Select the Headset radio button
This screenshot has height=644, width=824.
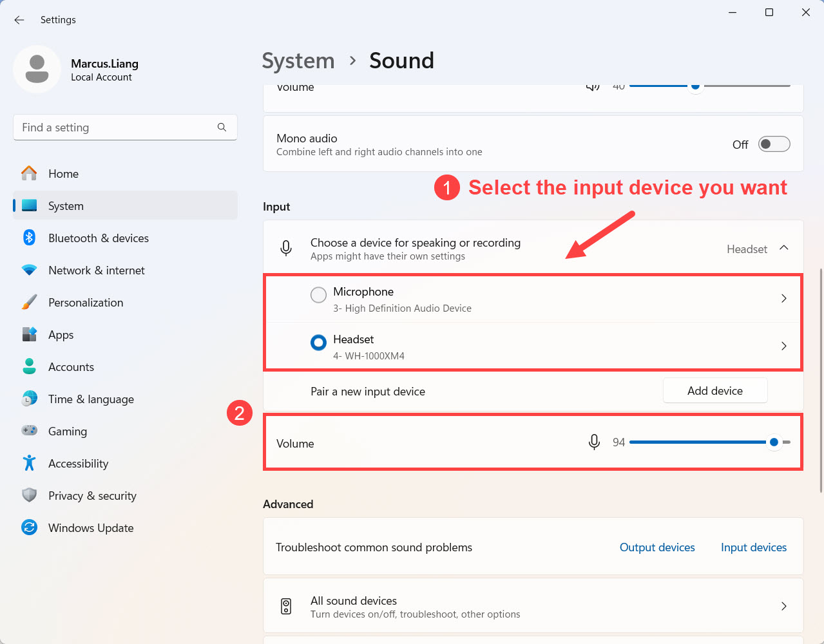click(x=318, y=343)
